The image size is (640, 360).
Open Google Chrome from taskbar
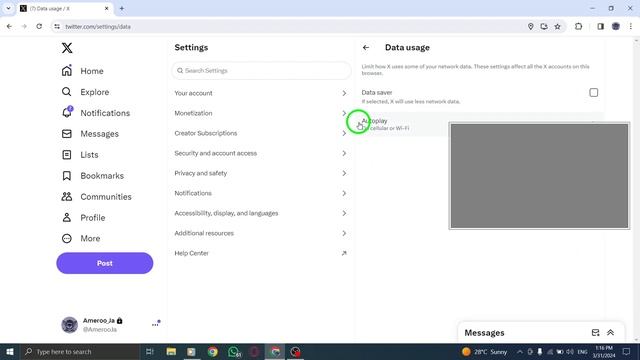tap(213, 351)
